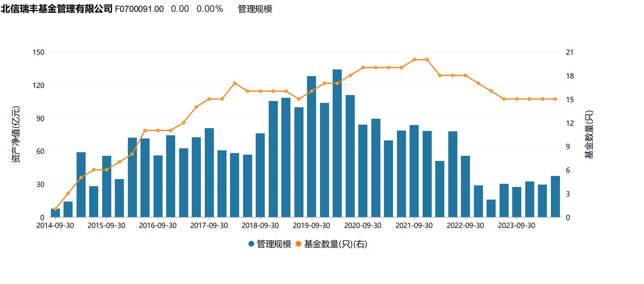This screenshot has height=284, width=644.
Task: Click the 2018-09-30 date label
Action: click(260, 226)
